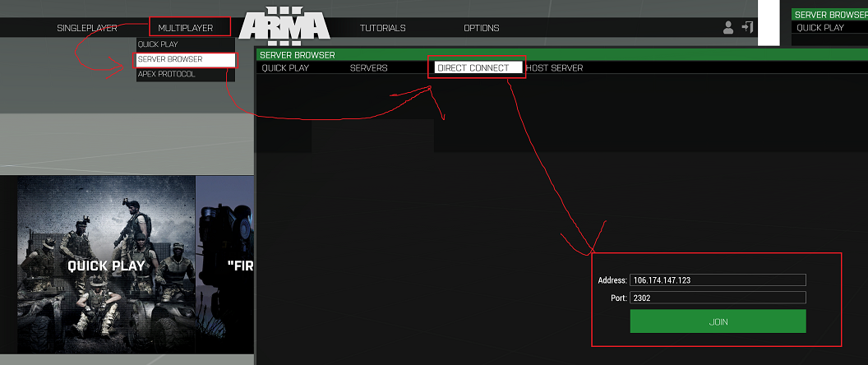Viewport: 868px width, 365px height.
Task: Click the Address input field
Action: tap(718, 280)
